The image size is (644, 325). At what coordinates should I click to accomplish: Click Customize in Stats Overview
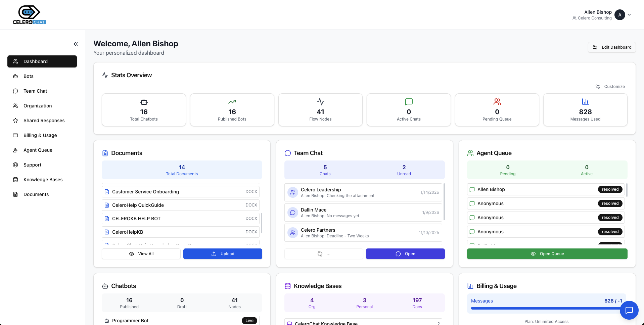click(610, 87)
